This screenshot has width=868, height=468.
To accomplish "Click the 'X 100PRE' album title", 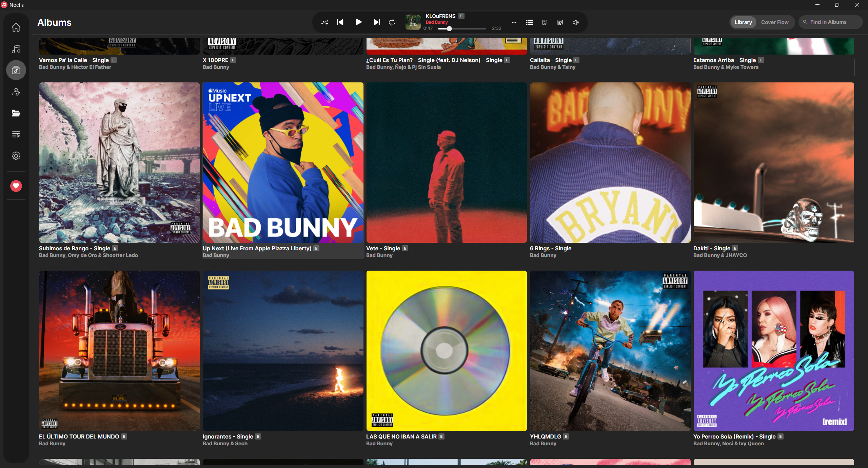I will coord(216,60).
